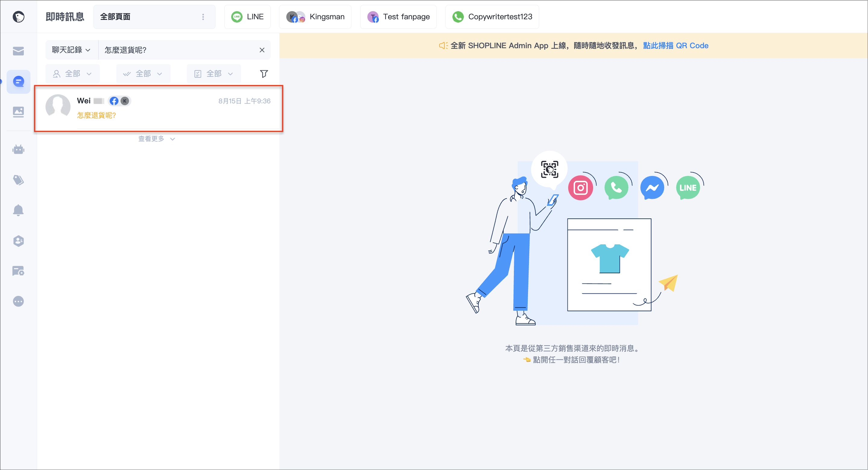Click the more options ellipsis sidebar icon
This screenshot has height=470, width=868.
pos(18,301)
